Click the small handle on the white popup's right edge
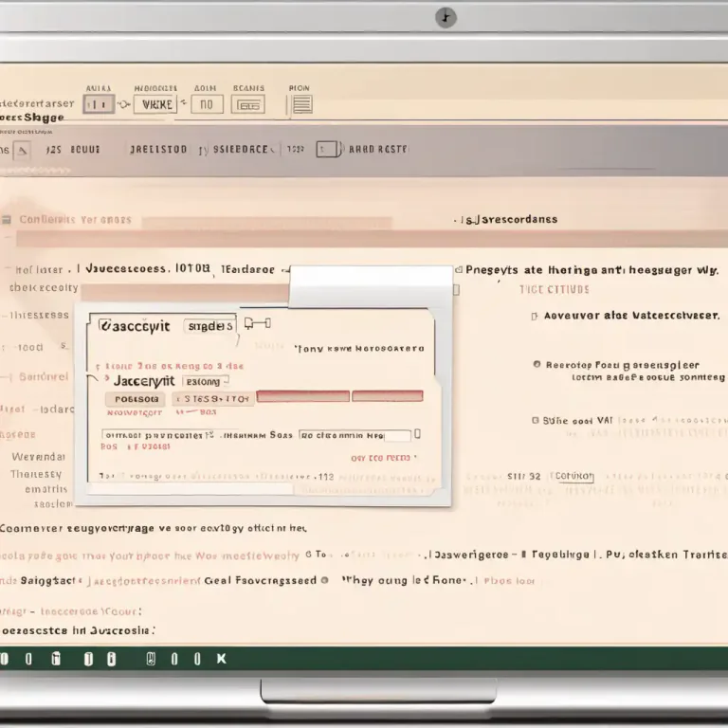Image resolution: width=728 pixels, height=728 pixels. click(x=456, y=290)
